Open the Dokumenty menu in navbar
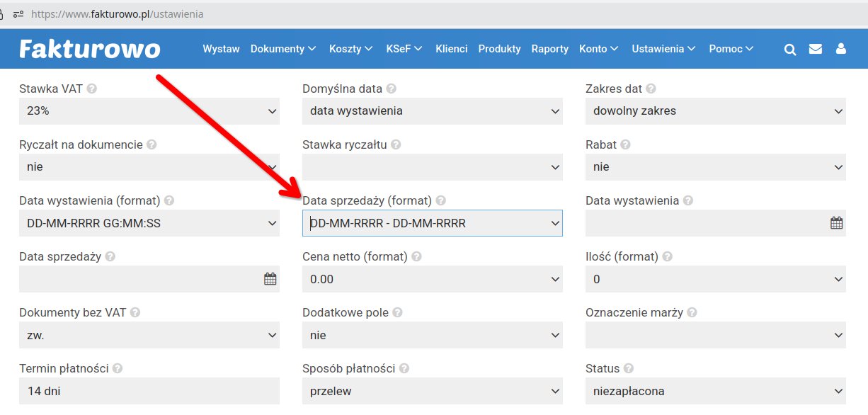Viewport: 868px width, 415px height. [282, 49]
